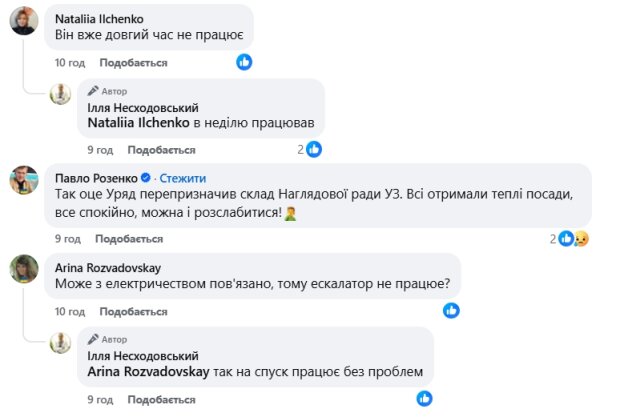Click Ілля Несходовський's avatar in the first reply
620x417 pixels.
(62, 95)
